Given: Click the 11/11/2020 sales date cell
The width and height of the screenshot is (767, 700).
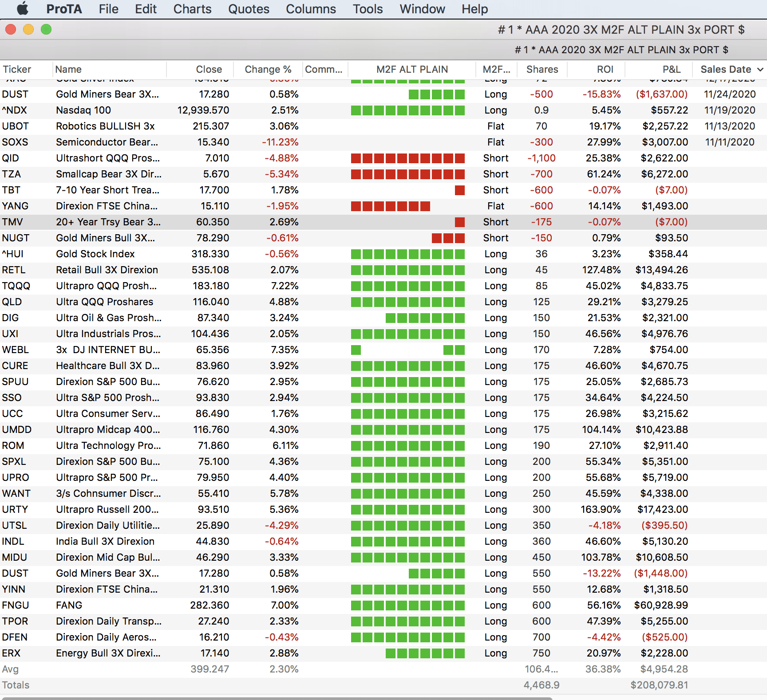Looking at the screenshot, I should click(730, 142).
